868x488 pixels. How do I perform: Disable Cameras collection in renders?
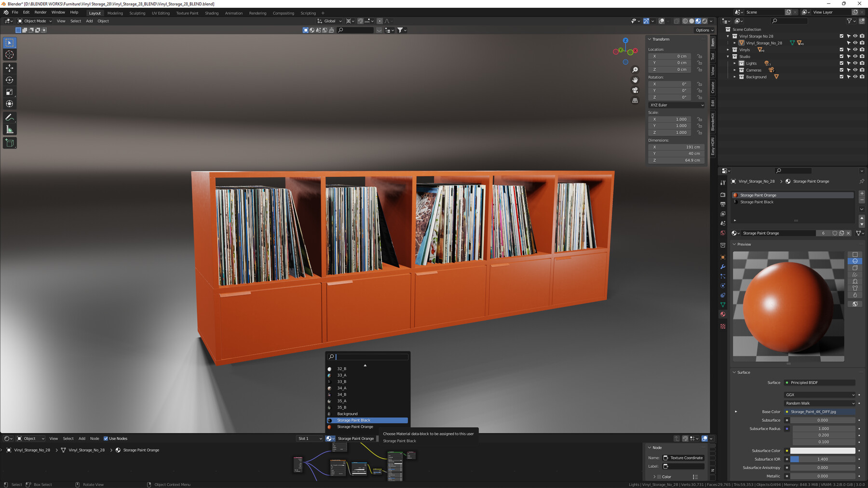pyautogui.click(x=862, y=70)
